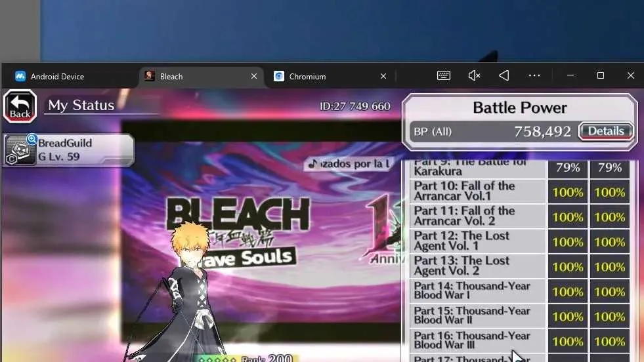
Task: Click the Battle Power title
Action: coord(519,108)
